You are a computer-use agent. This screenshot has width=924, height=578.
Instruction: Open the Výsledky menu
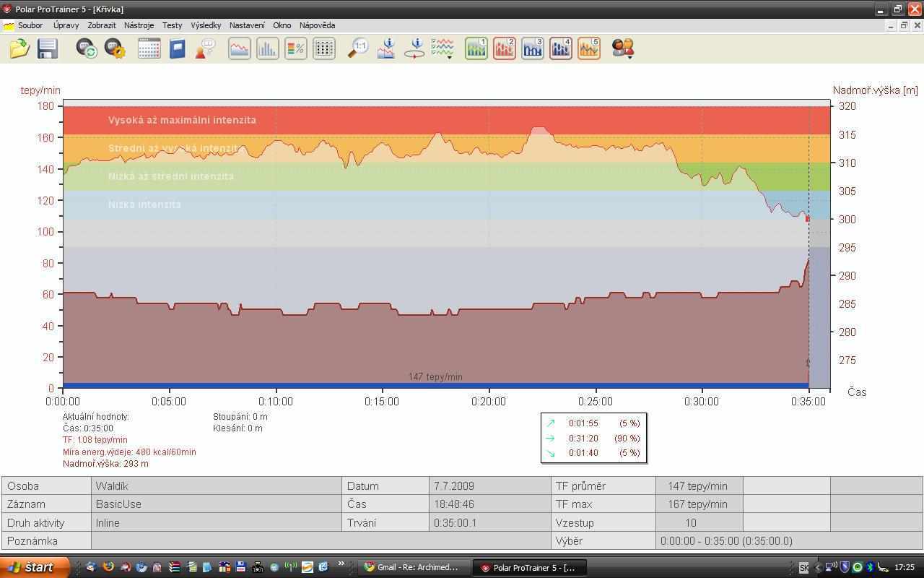coord(206,25)
